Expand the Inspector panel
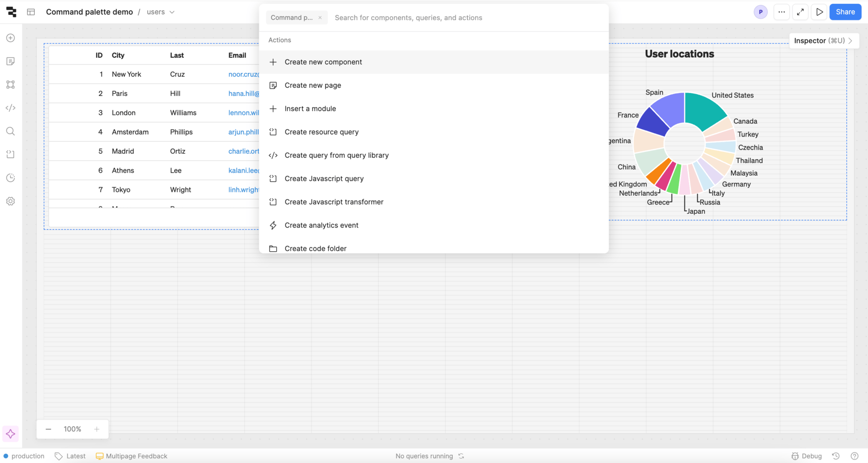Viewport: 868px width, 463px height. click(x=824, y=41)
